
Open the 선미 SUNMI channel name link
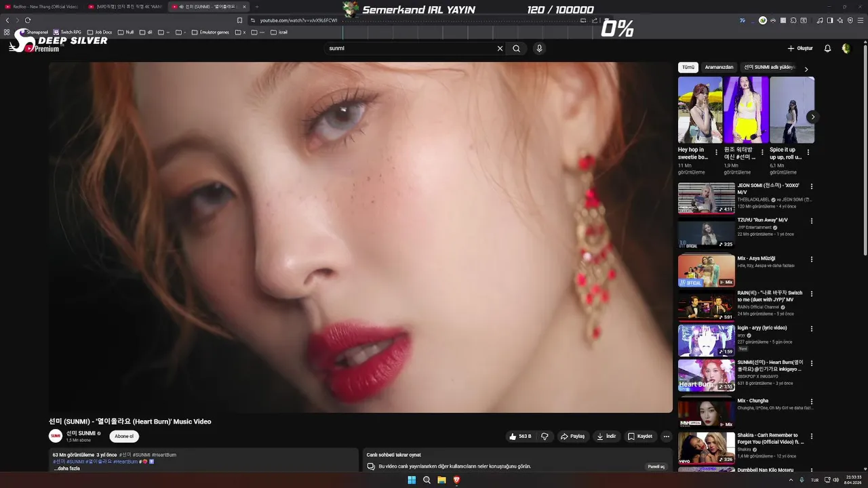point(81,433)
